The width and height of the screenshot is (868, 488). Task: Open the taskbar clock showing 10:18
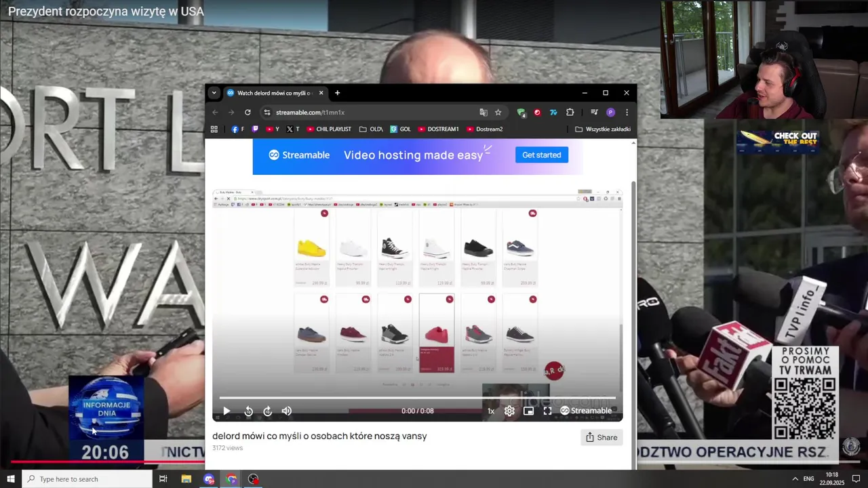tap(832, 479)
